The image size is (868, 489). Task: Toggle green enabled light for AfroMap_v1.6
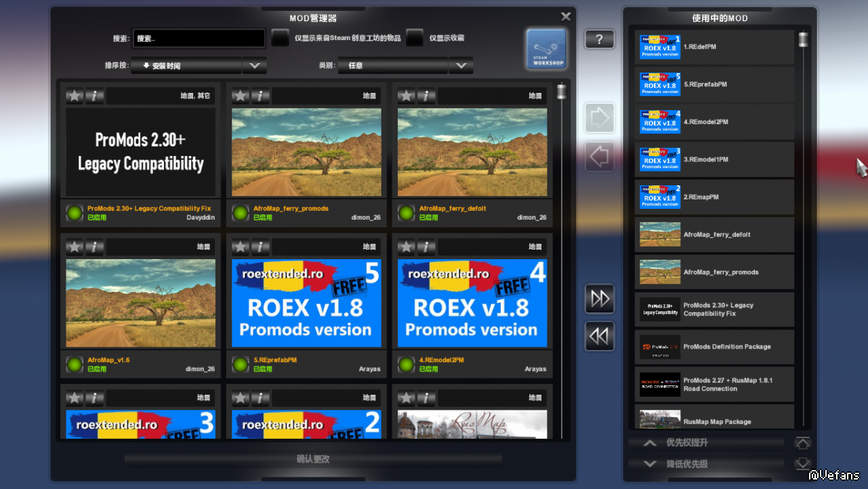[75, 364]
